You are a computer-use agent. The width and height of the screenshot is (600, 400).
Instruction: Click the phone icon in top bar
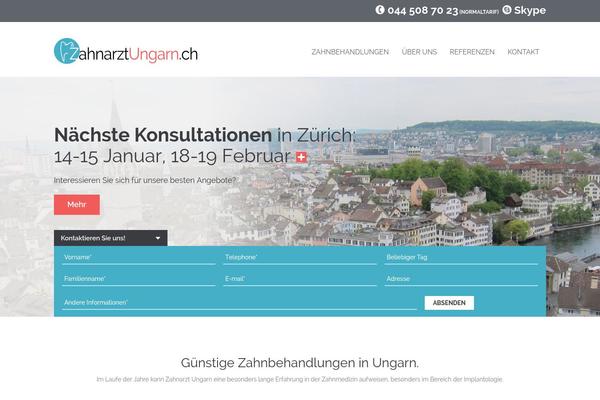[380, 10]
